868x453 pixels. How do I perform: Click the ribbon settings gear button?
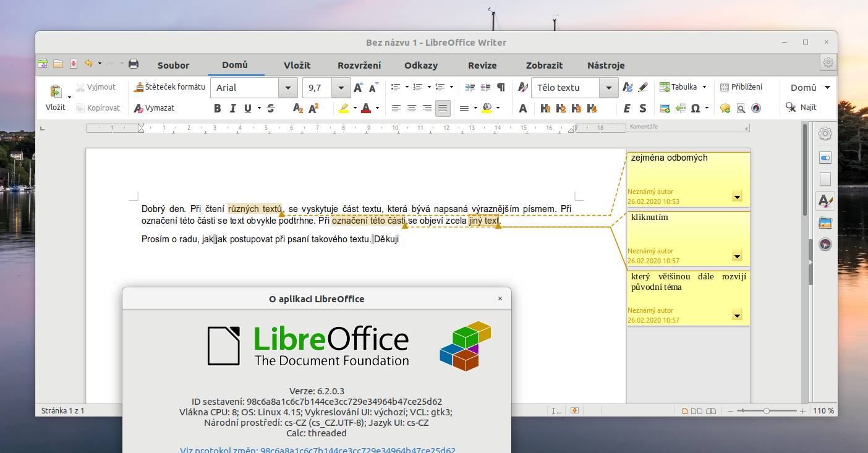[x=828, y=62]
